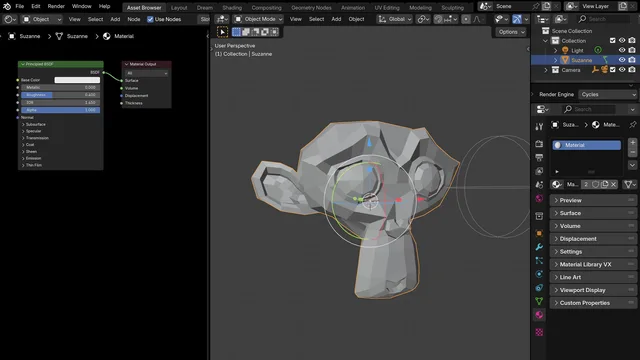
Task: Unlink the material with the X icon
Action: (613, 184)
